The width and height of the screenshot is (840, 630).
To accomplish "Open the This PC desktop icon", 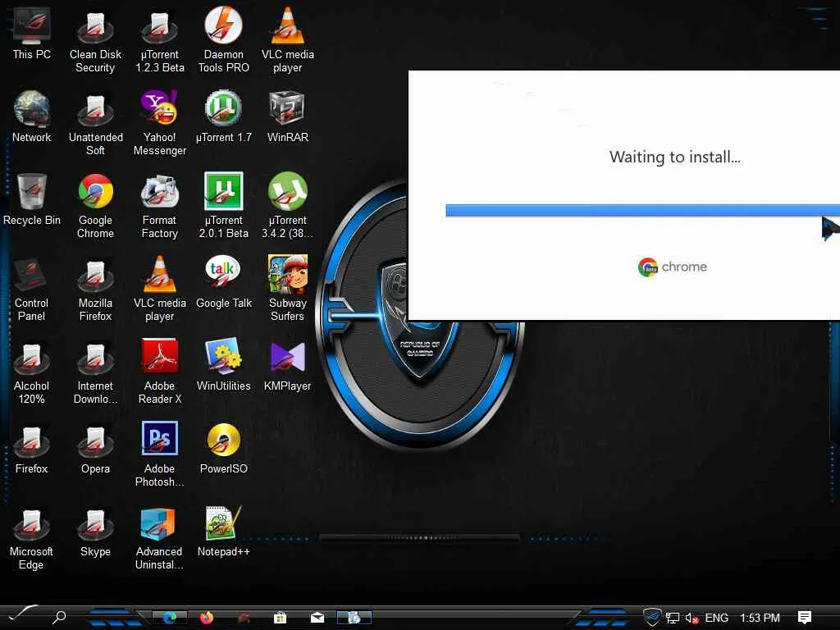I will pos(32,33).
